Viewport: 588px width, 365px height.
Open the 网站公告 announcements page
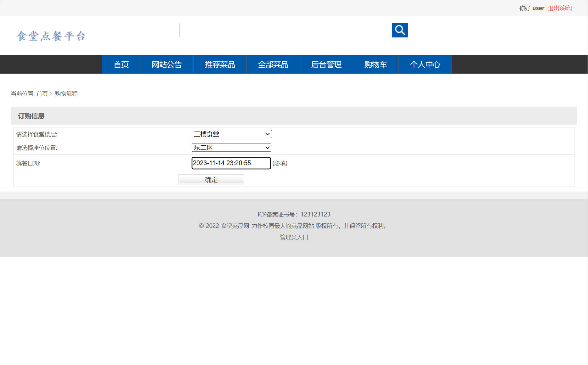[x=167, y=64]
